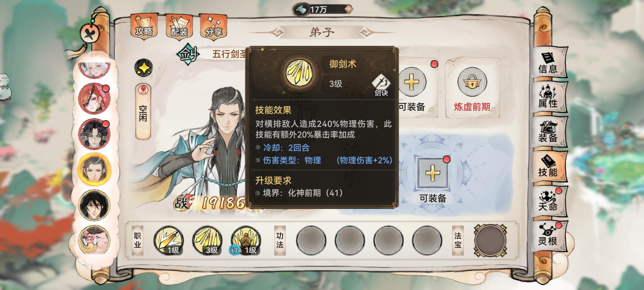
Task: Open the 攻略 guide icon
Action: [144, 26]
